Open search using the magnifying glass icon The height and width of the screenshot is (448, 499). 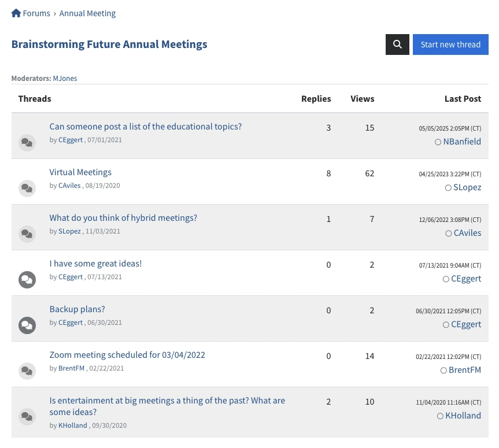[397, 44]
